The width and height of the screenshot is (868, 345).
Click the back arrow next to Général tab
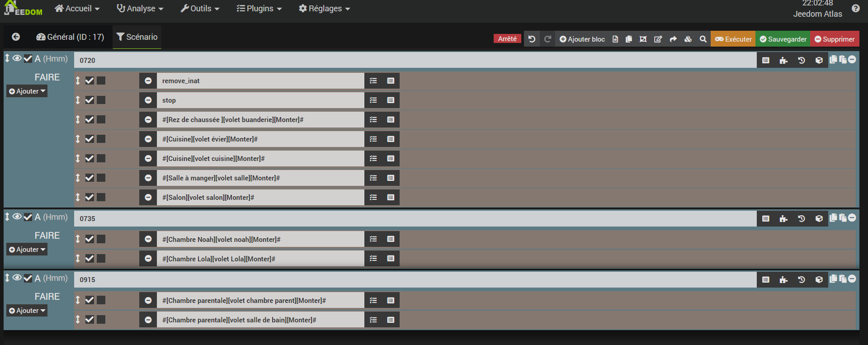[16, 37]
